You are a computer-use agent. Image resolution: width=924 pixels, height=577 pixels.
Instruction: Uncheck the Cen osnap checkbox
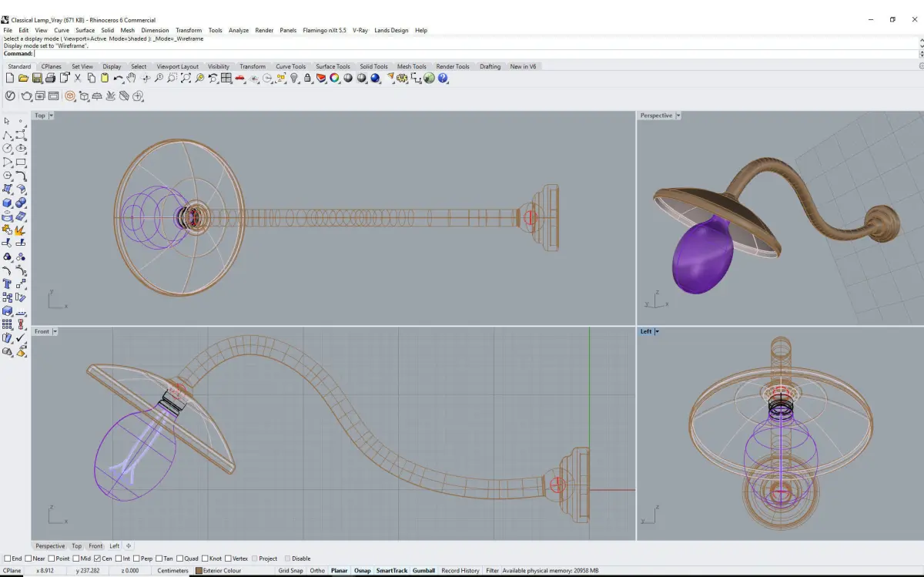pyautogui.click(x=98, y=559)
